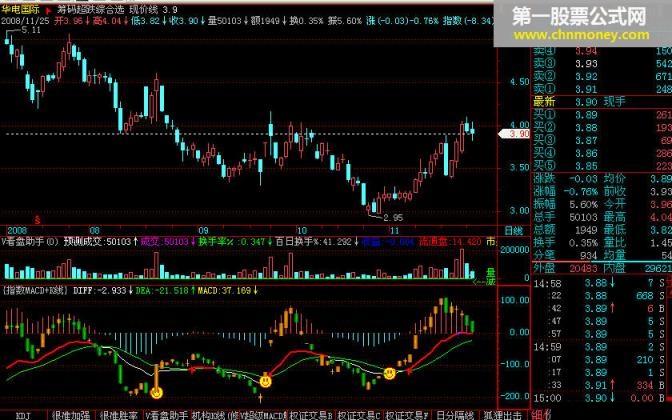This screenshot has width=672, height=420.
Task: Click the 买③ 3.87 bid row
Action: 602,141
